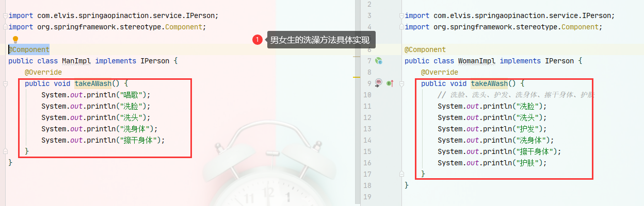
Task: Open the lightbulb quick-fix above ManImpl @Component
Action: [x=15, y=39]
